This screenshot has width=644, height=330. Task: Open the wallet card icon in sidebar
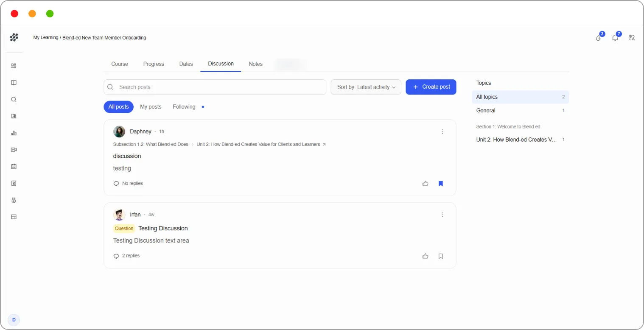[x=14, y=217]
